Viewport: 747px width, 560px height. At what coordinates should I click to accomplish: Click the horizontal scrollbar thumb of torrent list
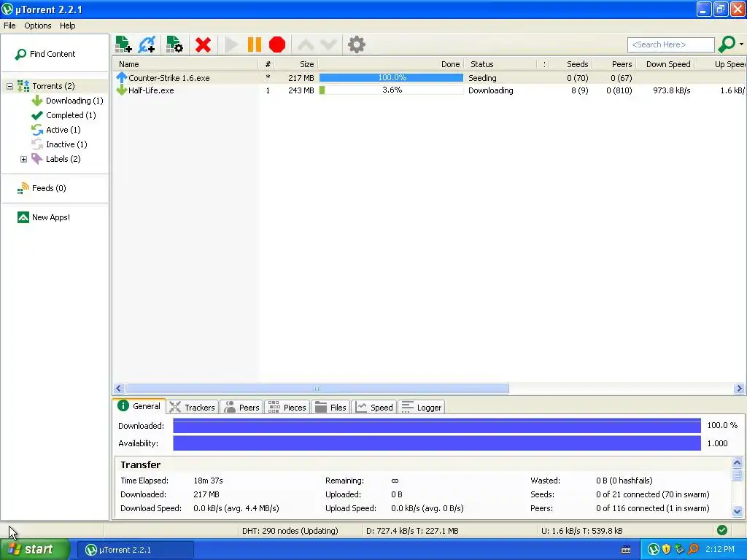317,389
